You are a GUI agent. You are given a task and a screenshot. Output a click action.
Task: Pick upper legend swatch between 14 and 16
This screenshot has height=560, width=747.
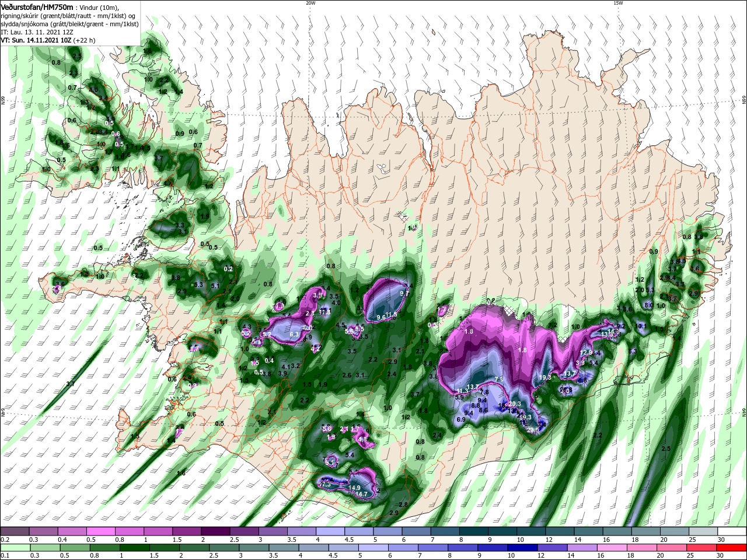[x=587, y=531]
